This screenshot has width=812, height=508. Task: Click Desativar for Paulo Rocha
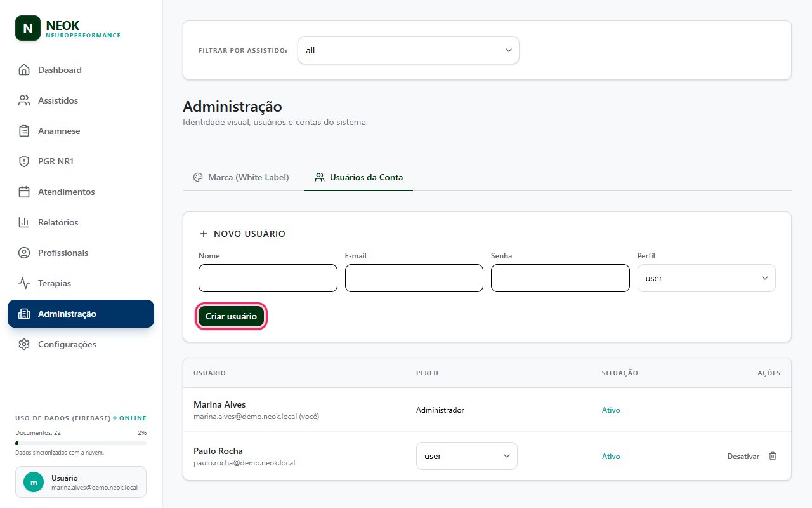(743, 457)
